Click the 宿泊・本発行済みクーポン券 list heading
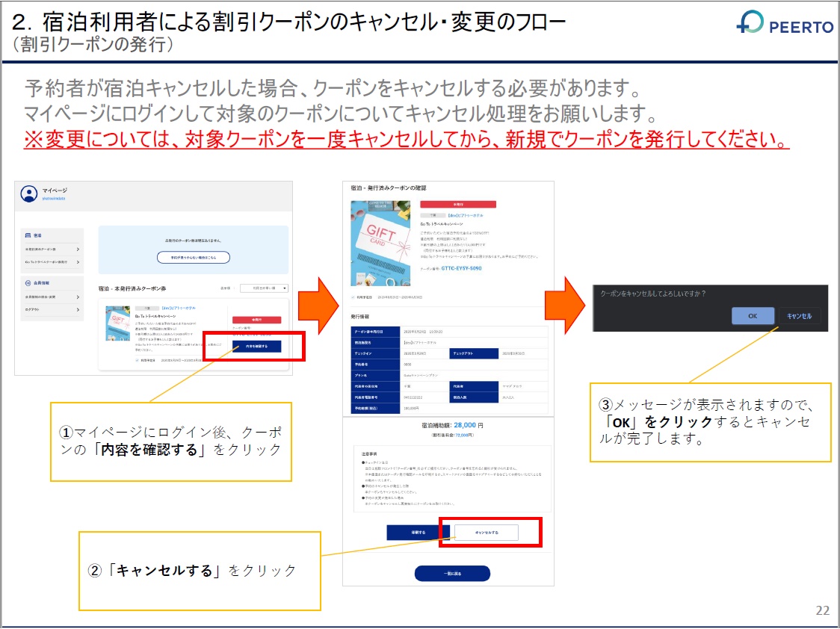The width and height of the screenshot is (840, 629). [132, 288]
